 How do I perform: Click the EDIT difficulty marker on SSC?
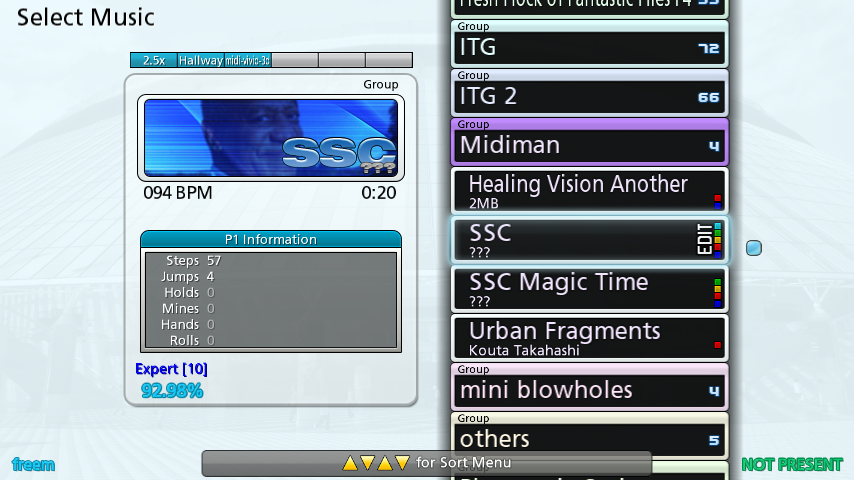point(704,239)
